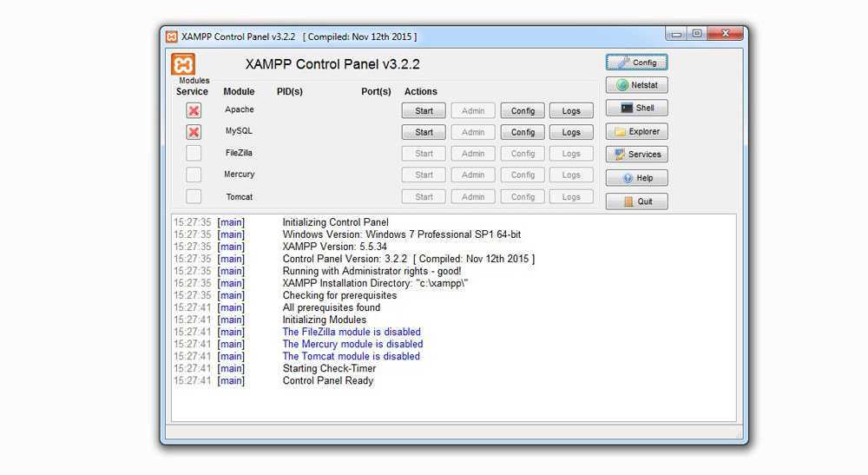The image size is (868, 475).
Task: Click the Actions column header
Action: [421, 91]
